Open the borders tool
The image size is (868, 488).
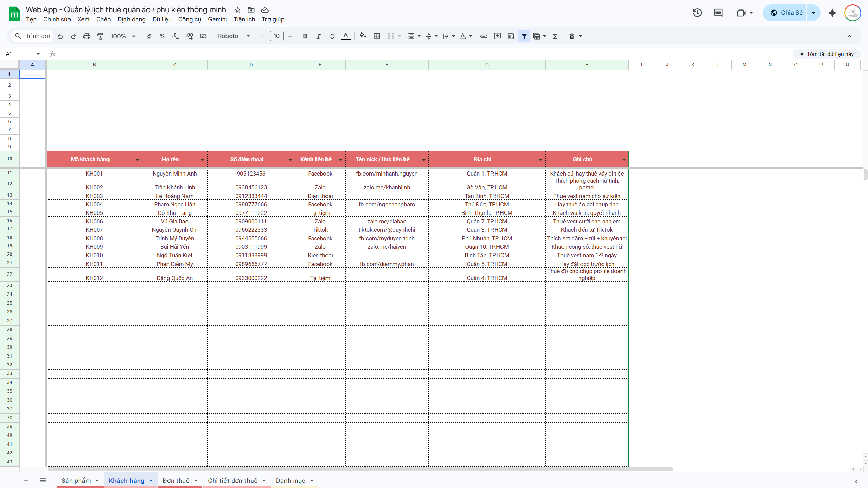point(377,36)
